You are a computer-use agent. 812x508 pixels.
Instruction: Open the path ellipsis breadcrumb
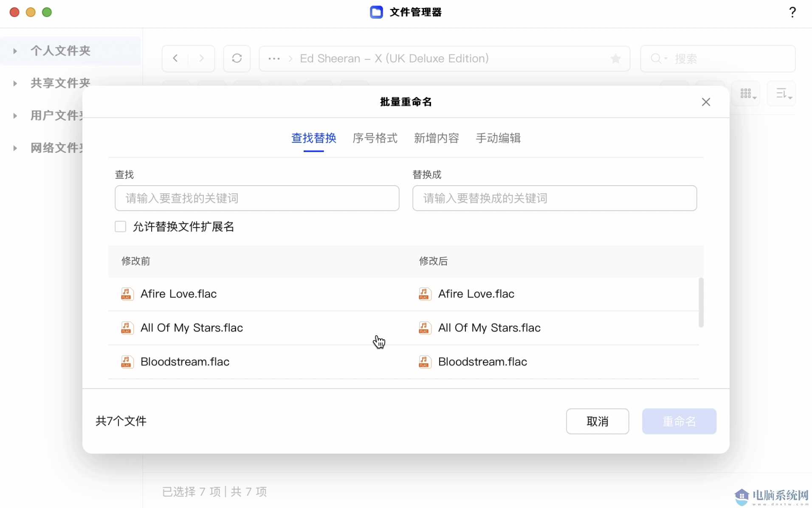[274, 59]
